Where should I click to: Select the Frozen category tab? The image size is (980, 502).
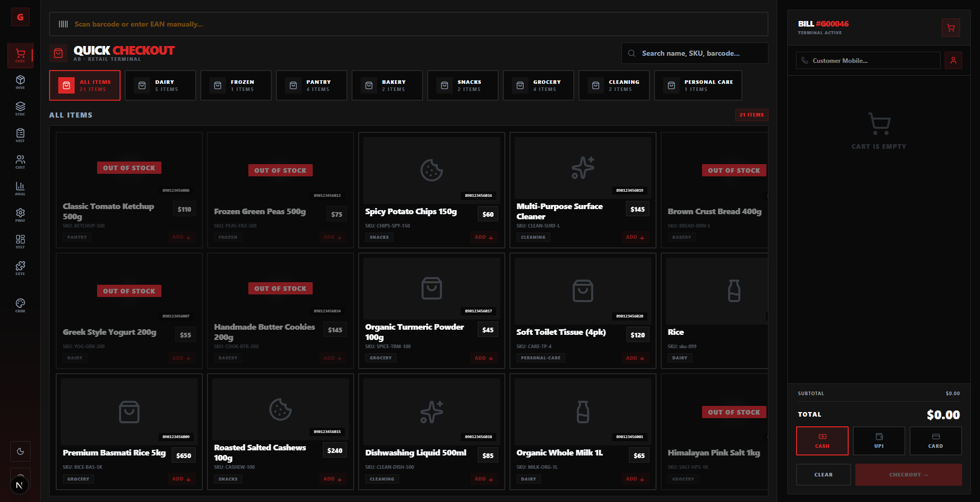[236, 85]
